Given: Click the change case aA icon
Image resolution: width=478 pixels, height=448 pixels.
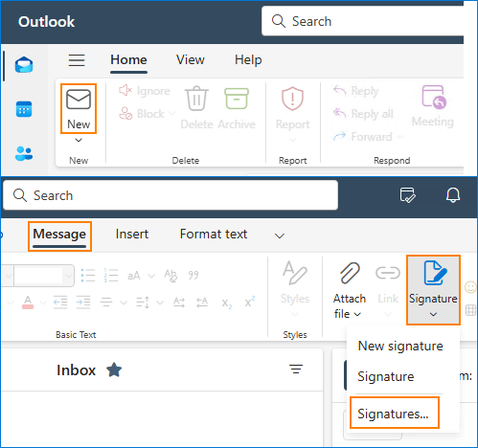Looking at the screenshot, I should tap(134, 276).
